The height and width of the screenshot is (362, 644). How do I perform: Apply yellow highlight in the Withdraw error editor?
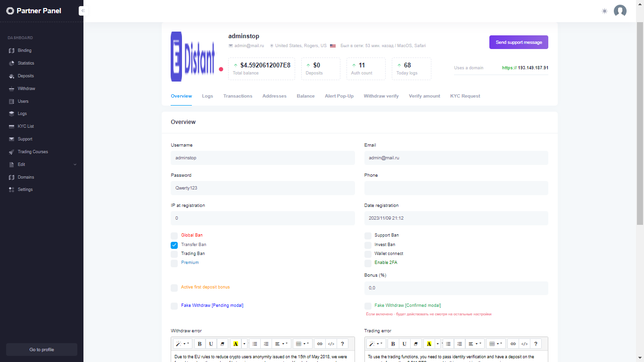coord(236,344)
